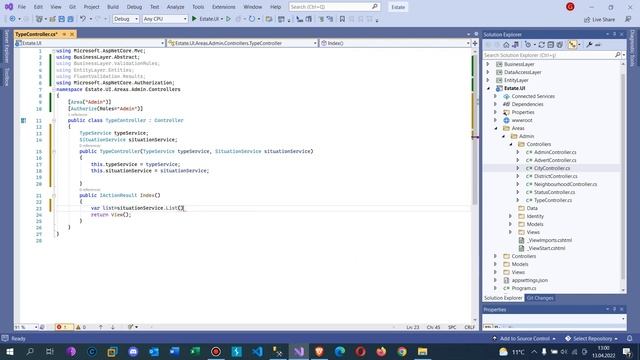Click the editor zoom percentage box
This screenshot has width=640, height=360.
[26, 327]
